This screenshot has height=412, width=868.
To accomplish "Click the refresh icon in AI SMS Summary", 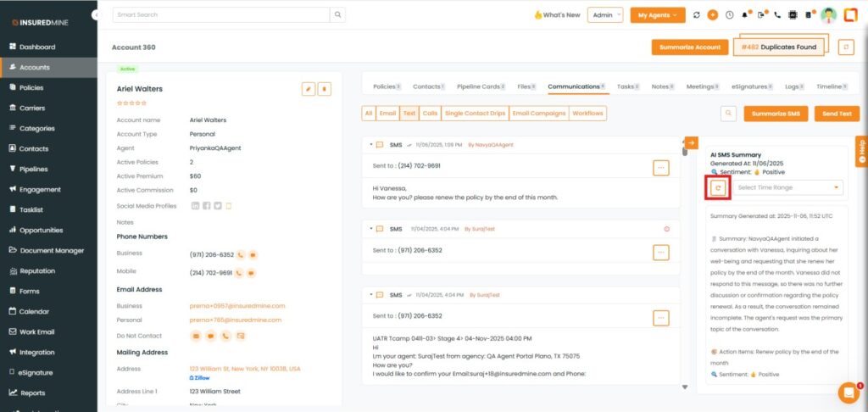I will 718,187.
